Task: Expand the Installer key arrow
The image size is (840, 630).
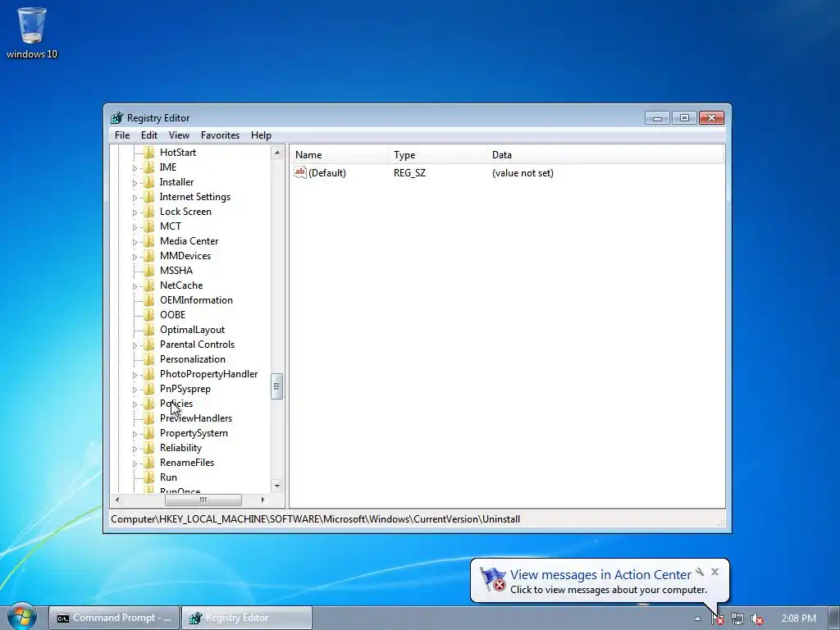Action: (135, 183)
